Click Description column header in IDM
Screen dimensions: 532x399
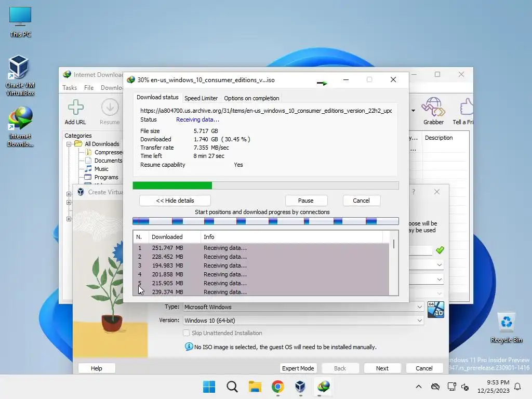(445, 138)
